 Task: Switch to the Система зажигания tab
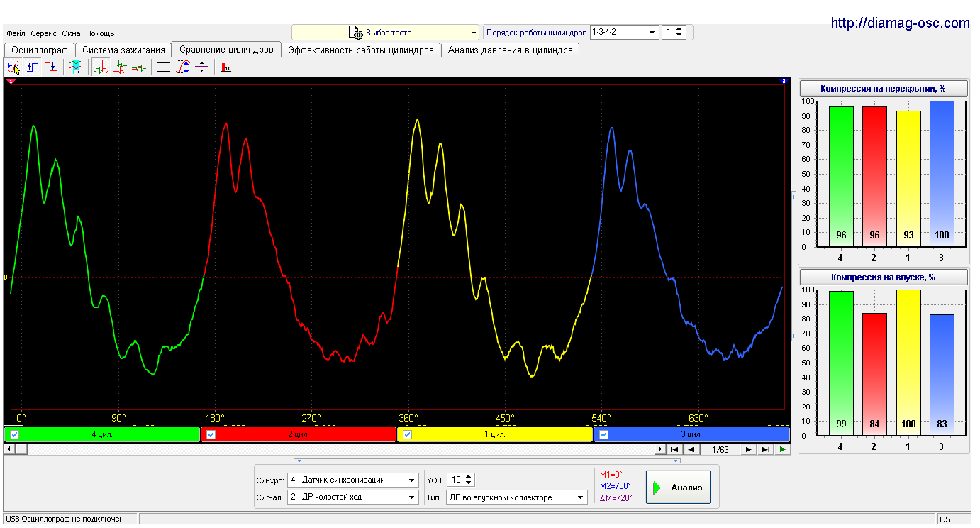123,50
